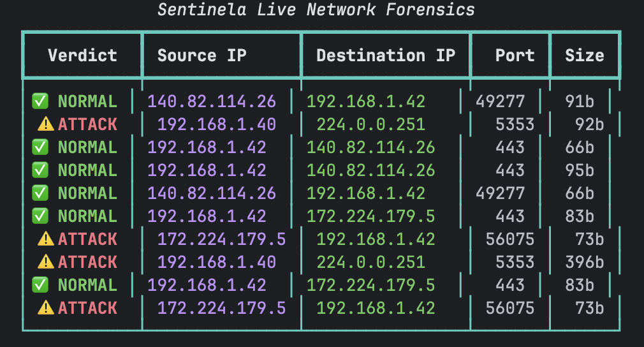Click the ATTACK verdict in the 396b row
Viewport: 644px width, 347px height.
click(x=87, y=262)
